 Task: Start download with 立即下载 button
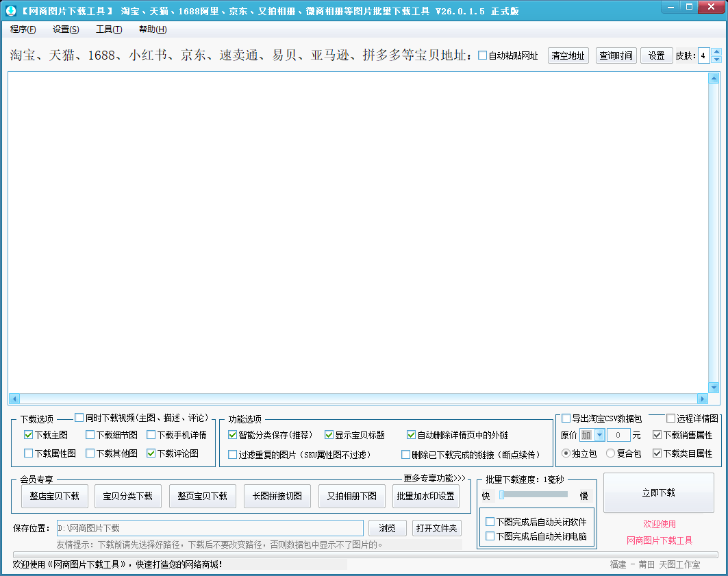(658, 493)
